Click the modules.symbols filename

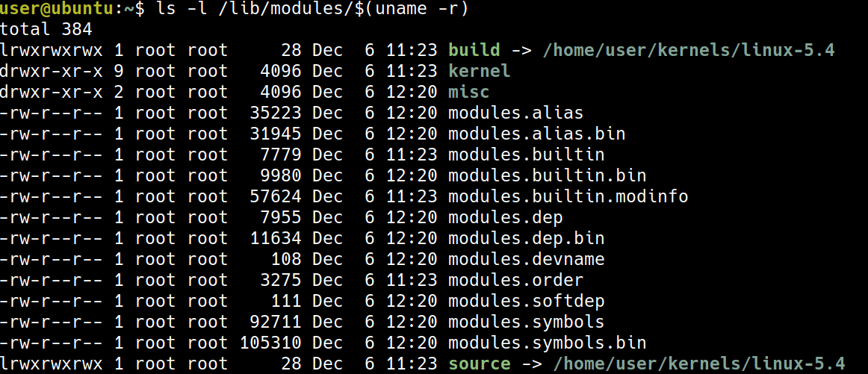526,322
